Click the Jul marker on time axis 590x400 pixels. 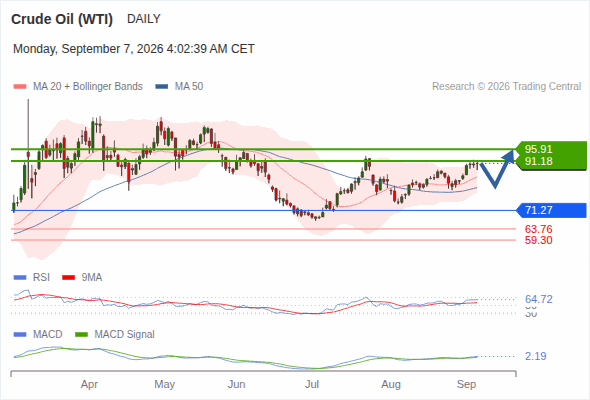click(312, 385)
